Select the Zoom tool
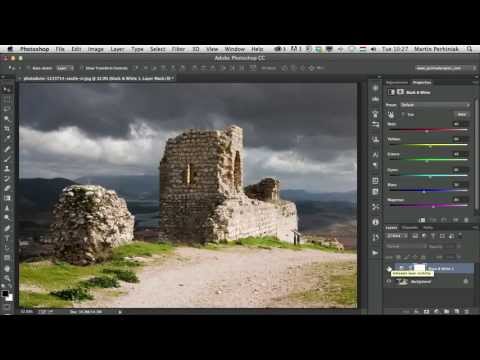 point(7,278)
